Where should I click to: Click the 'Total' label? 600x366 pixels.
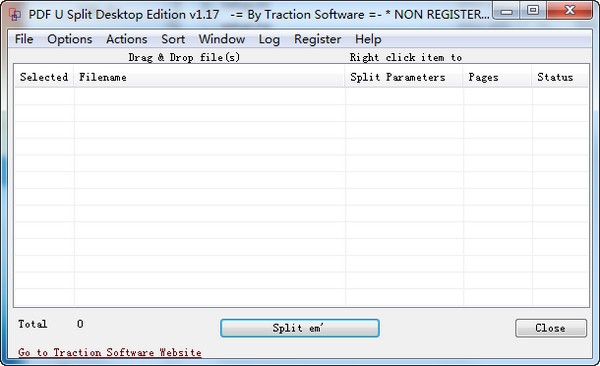(x=33, y=324)
